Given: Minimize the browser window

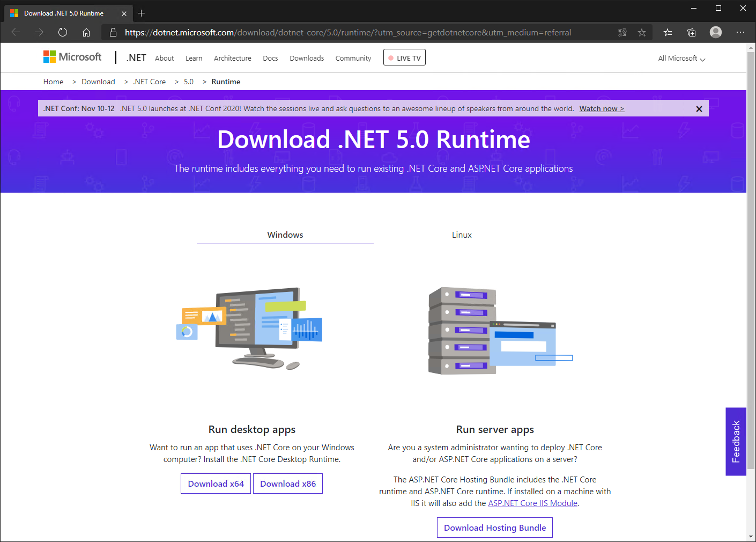Looking at the screenshot, I should point(694,8).
